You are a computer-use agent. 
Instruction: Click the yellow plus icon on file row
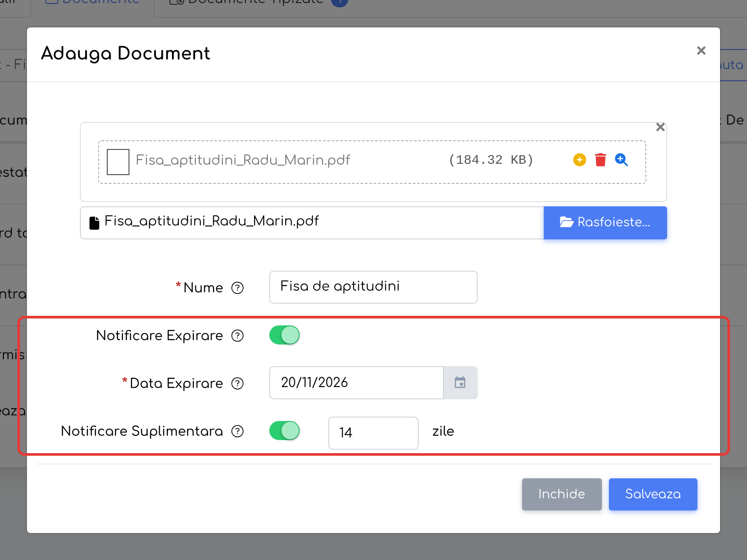coord(579,160)
